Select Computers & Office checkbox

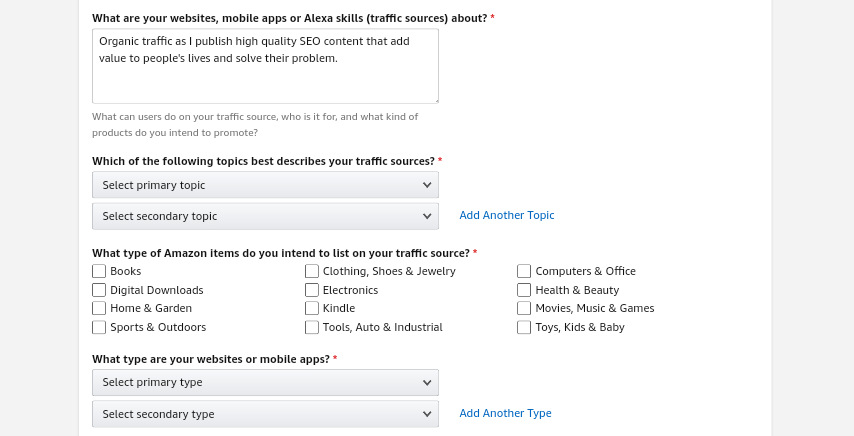(x=524, y=271)
